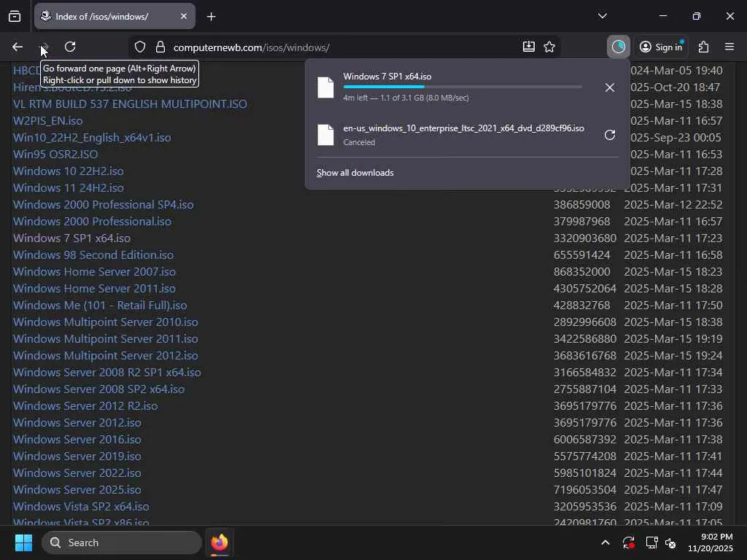Open the display/network tray icon
The width and height of the screenshot is (747, 560).
651,542
